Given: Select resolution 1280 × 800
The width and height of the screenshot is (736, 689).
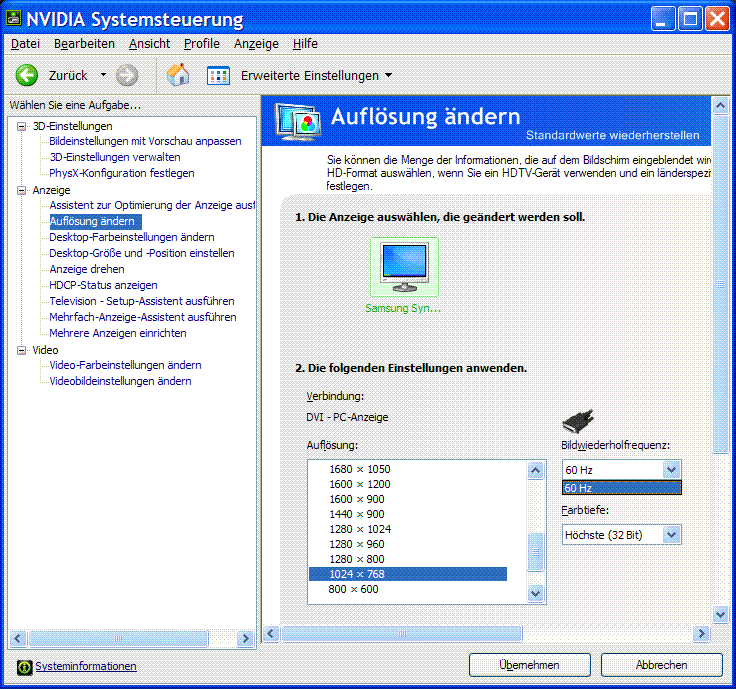Looking at the screenshot, I should [357, 559].
